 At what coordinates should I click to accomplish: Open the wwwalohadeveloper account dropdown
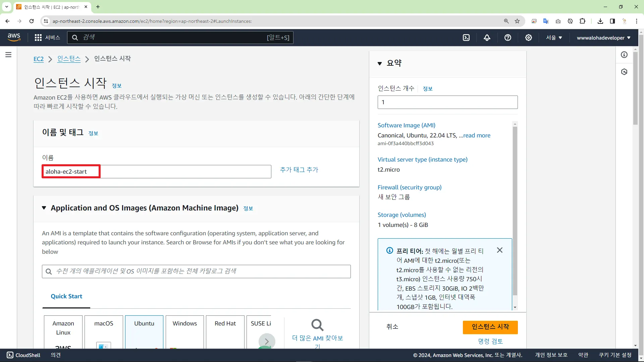tap(603, 38)
